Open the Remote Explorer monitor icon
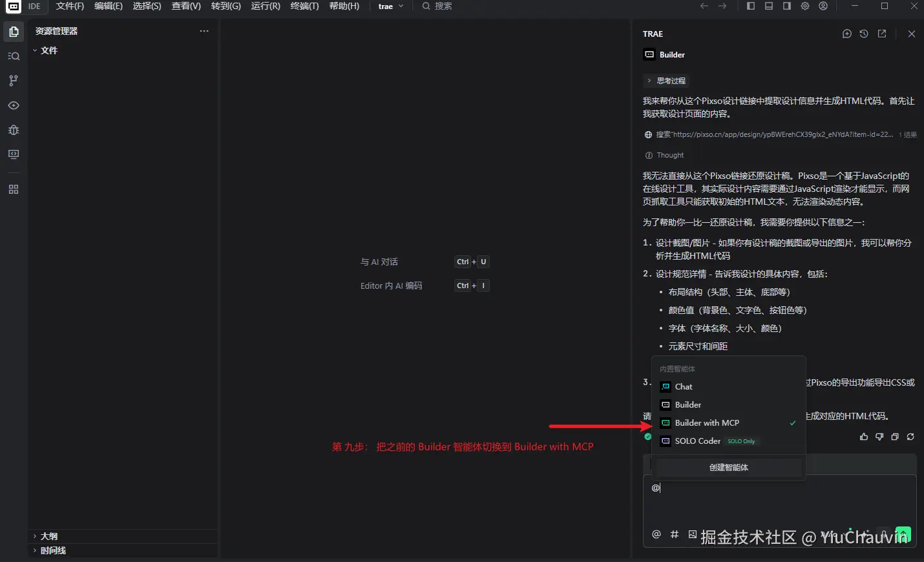Screen dimensions: 924x562 coord(14,154)
